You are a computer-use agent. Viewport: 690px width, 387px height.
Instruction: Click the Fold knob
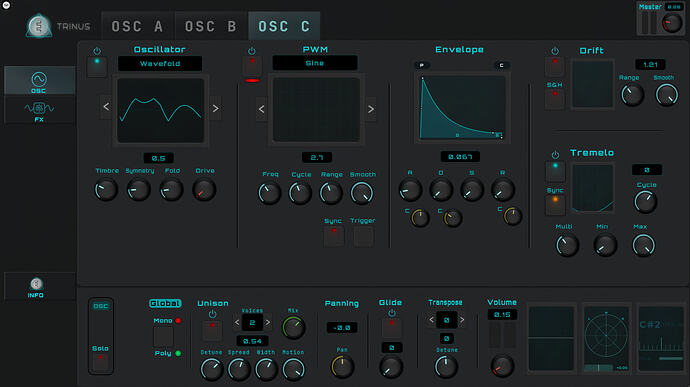click(171, 190)
